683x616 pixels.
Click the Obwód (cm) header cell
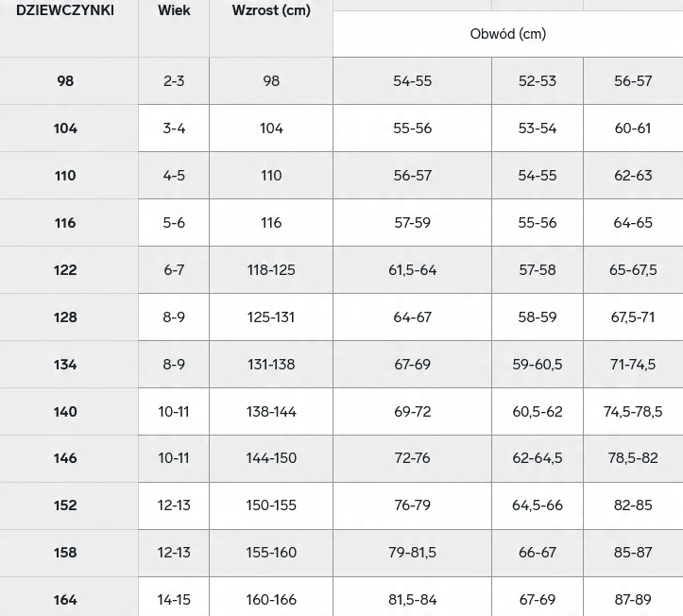pyautogui.click(x=508, y=34)
